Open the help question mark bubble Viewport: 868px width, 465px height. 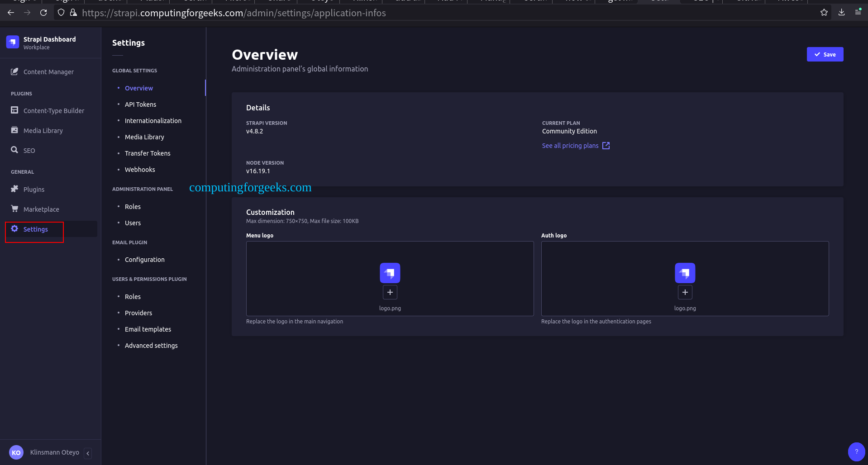tap(856, 451)
